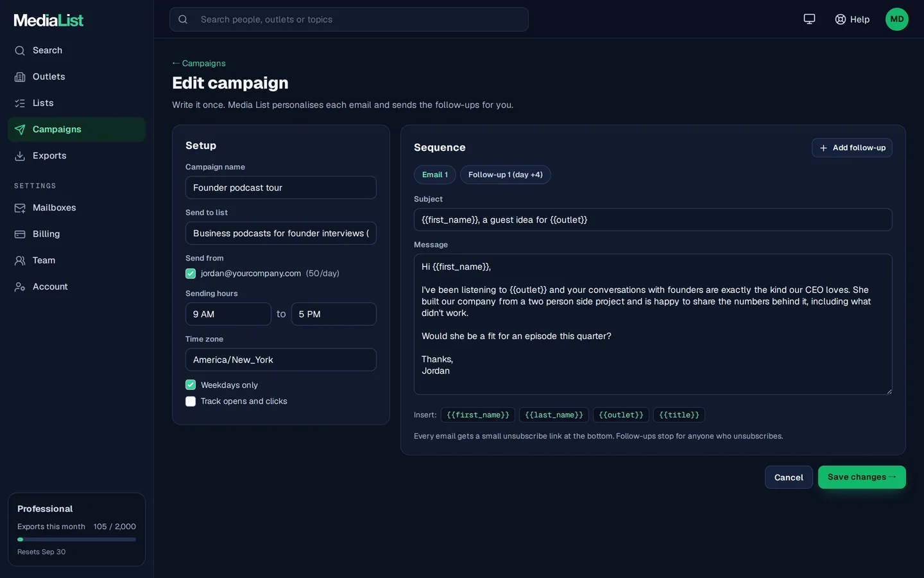Click the Team people icon
Screen dimensions: 924x578
[x=20, y=261]
